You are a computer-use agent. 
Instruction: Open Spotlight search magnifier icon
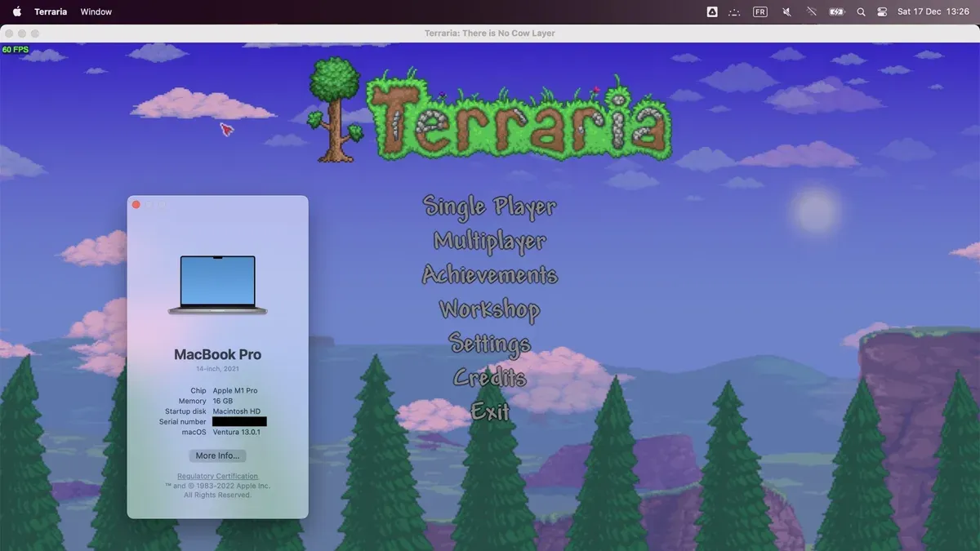(x=861, y=12)
